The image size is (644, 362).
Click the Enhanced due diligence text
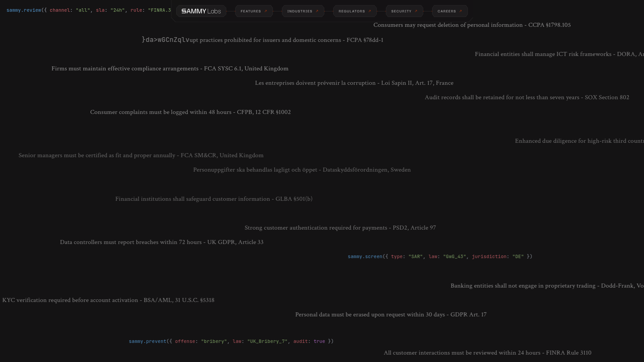(x=579, y=141)
